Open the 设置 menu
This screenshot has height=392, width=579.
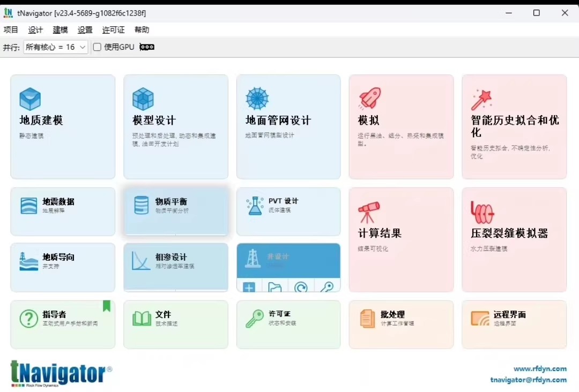[x=85, y=30]
